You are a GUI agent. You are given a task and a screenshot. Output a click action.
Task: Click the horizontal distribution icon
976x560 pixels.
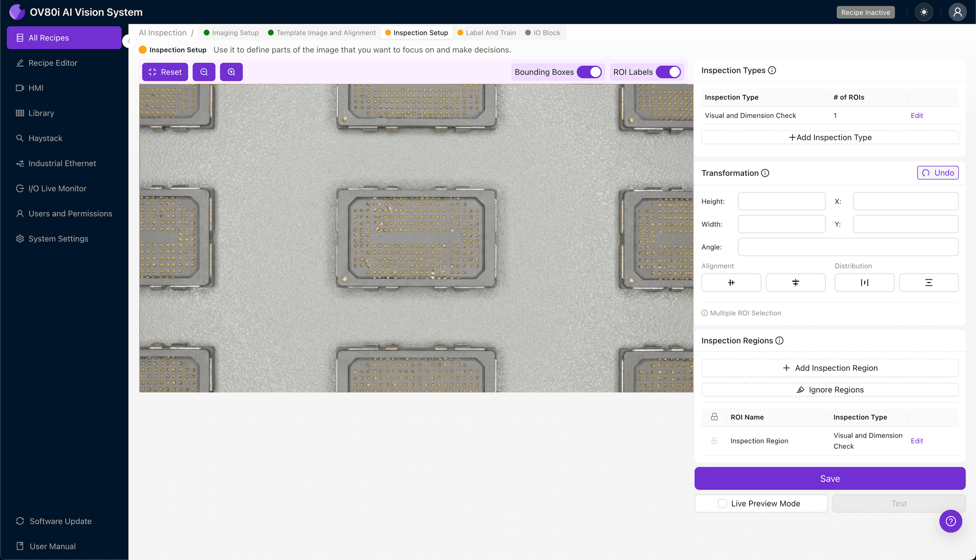[x=864, y=283]
